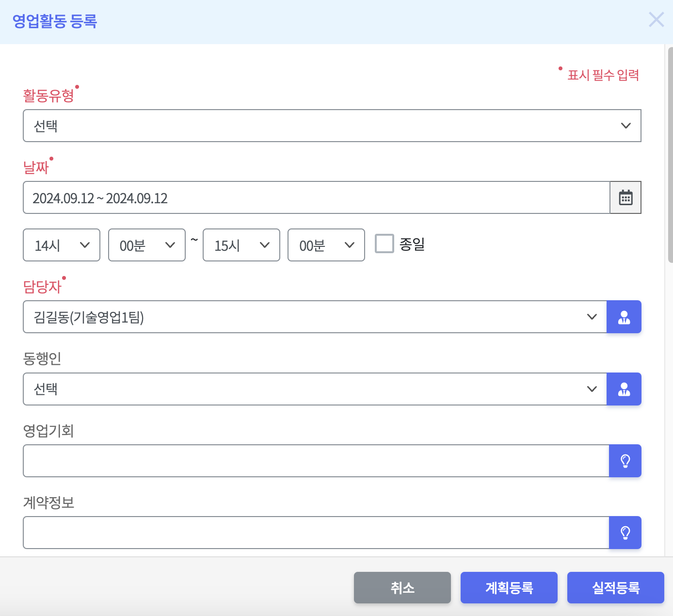673x616 pixels.
Task: Expand the 담당자 김길동 dropdown
Action: point(315,317)
